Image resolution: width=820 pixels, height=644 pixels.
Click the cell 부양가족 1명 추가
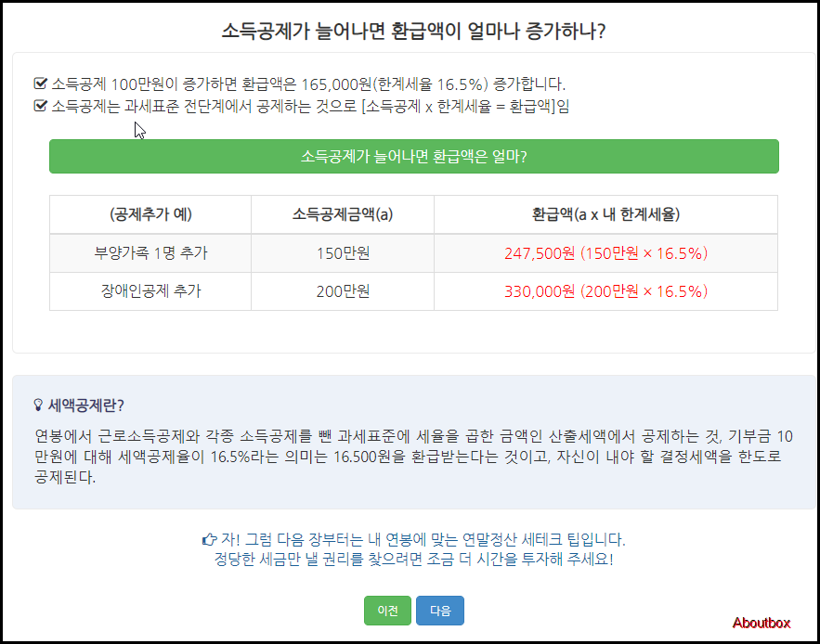[x=150, y=253]
